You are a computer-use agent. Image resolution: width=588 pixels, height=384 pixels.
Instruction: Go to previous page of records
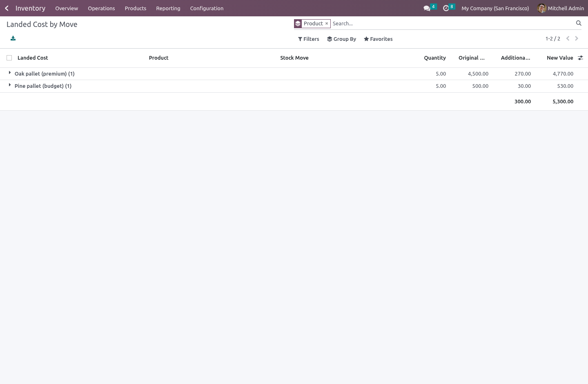point(568,38)
